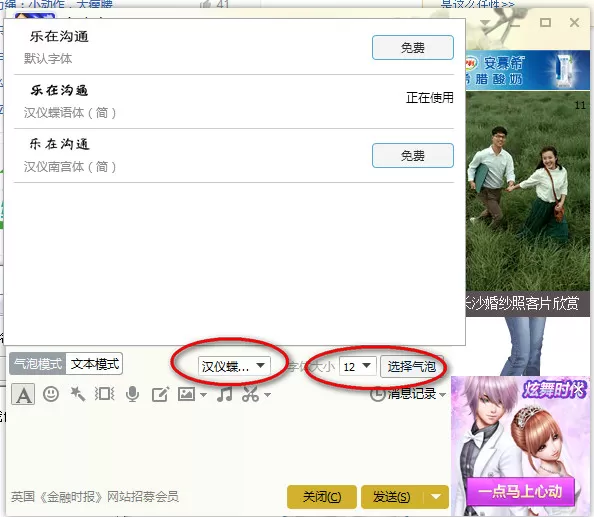Select the 汉仪南宫体（简） font entry
Screen dimensions: 594x517
click(x=234, y=156)
